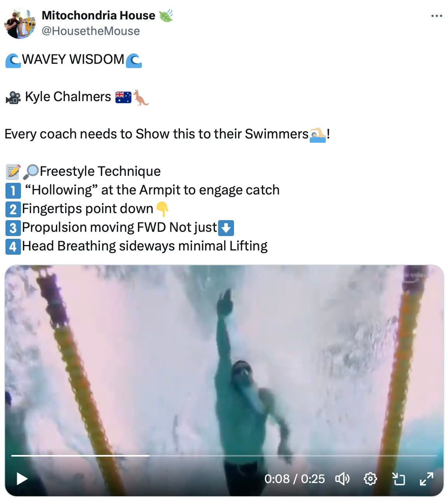Screen dimensions: 447x504
Task: Click the Australian flag emoji
Action: click(x=123, y=97)
